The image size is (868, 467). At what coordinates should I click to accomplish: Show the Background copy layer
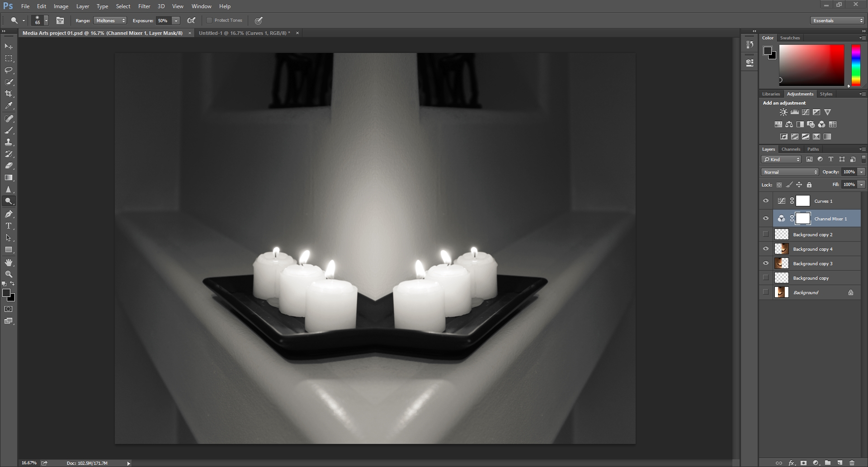(766, 278)
